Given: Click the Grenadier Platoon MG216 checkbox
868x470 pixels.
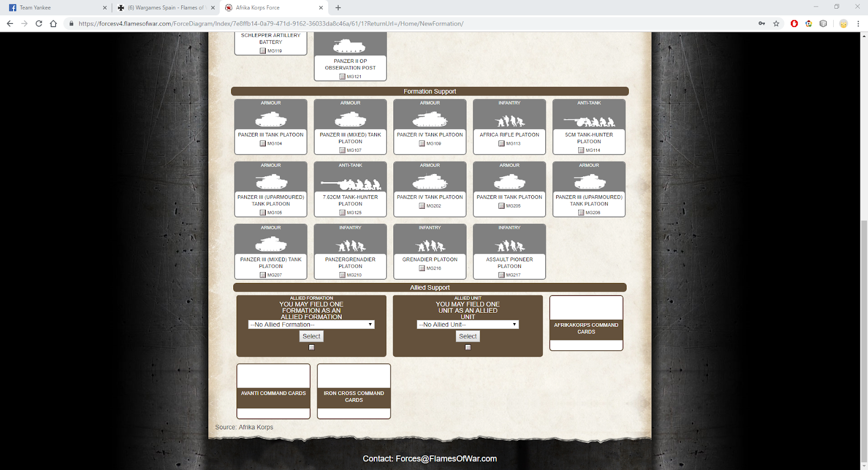Looking at the screenshot, I should [x=422, y=268].
